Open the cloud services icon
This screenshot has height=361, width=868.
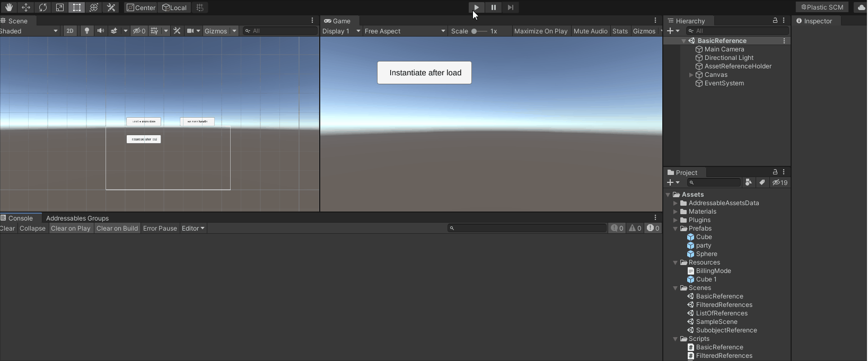(861, 7)
